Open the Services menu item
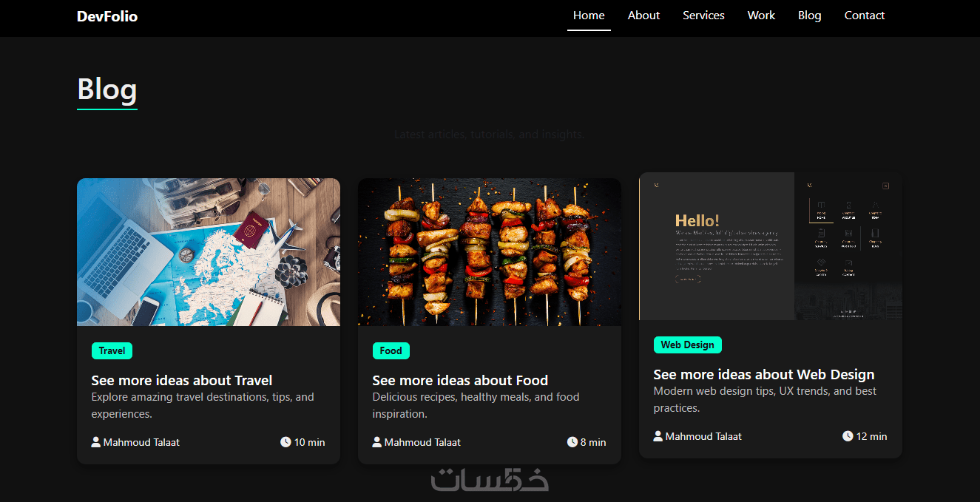The height and width of the screenshot is (502, 980). coord(703,16)
